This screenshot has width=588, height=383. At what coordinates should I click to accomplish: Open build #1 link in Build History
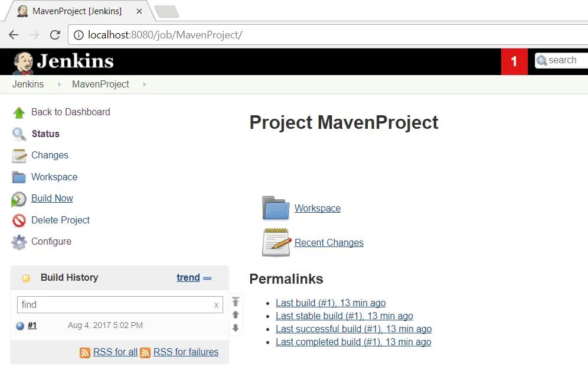(32, 326)
